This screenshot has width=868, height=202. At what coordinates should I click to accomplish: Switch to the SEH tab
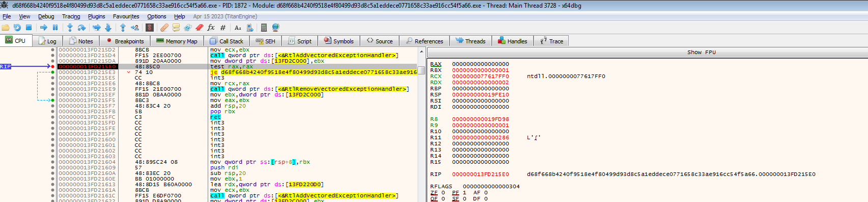pos(265,41)
